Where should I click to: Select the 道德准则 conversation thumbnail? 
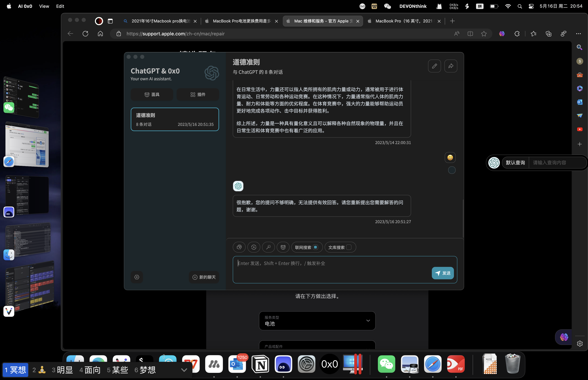coord(175,119)
